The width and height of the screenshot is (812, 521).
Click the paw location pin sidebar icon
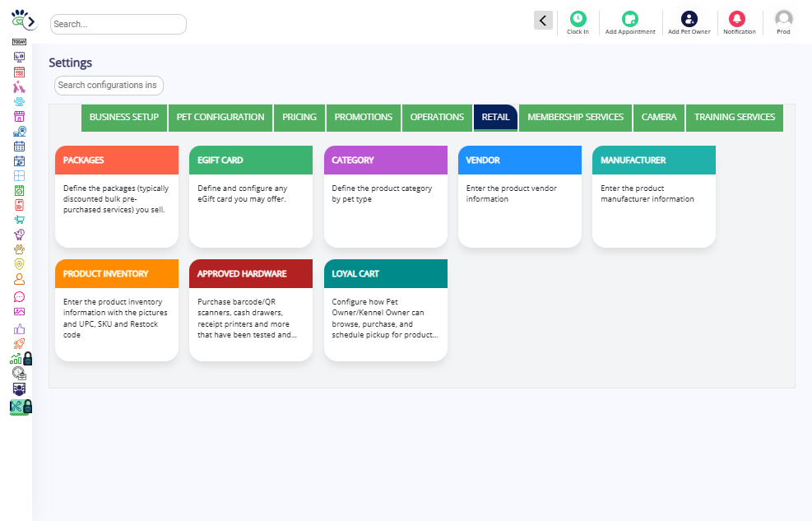pyautogui.click(x=19, y=132)
